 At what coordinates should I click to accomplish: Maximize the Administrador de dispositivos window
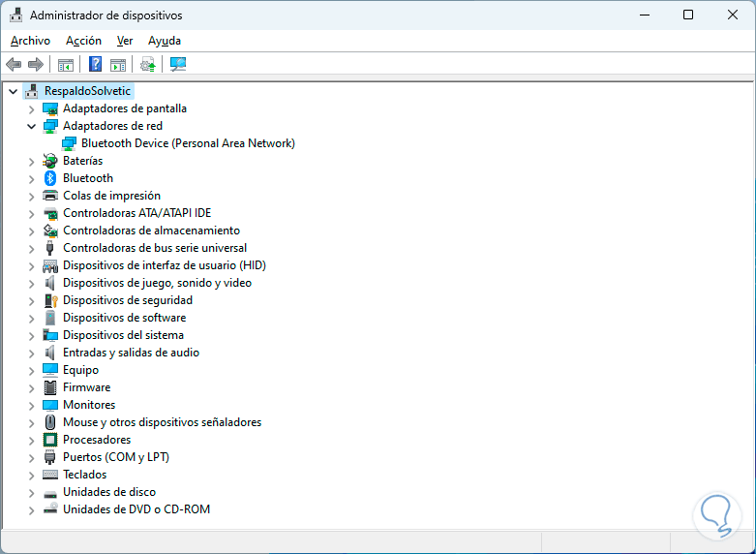(688, 15)
